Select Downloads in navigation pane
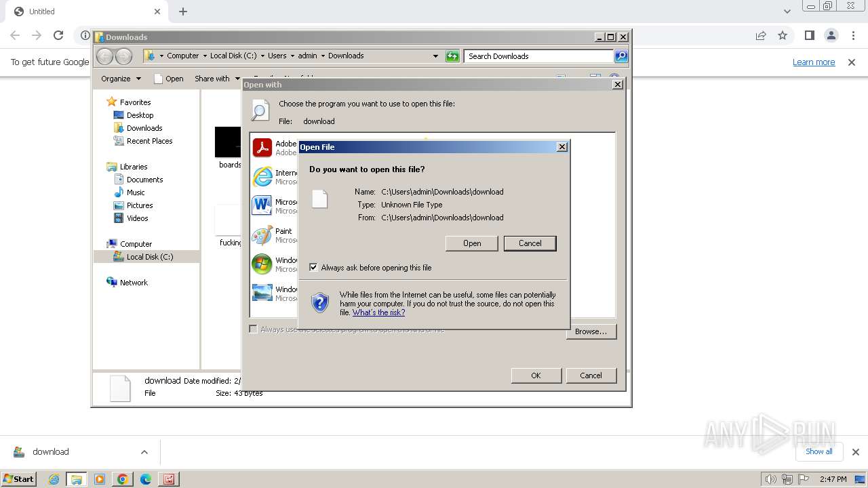This screenshot has height=488, width=868. [x=144, y=128]
